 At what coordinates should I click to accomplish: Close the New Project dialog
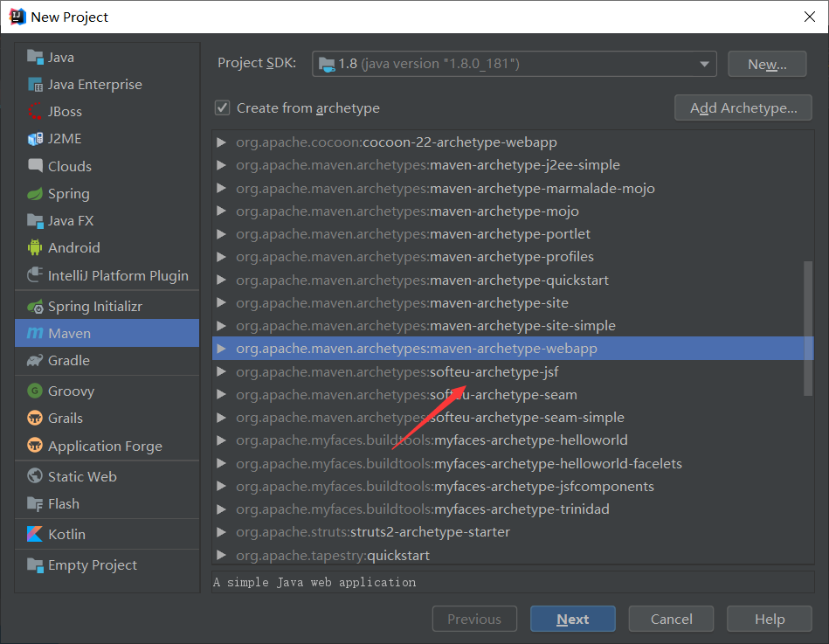810,17
